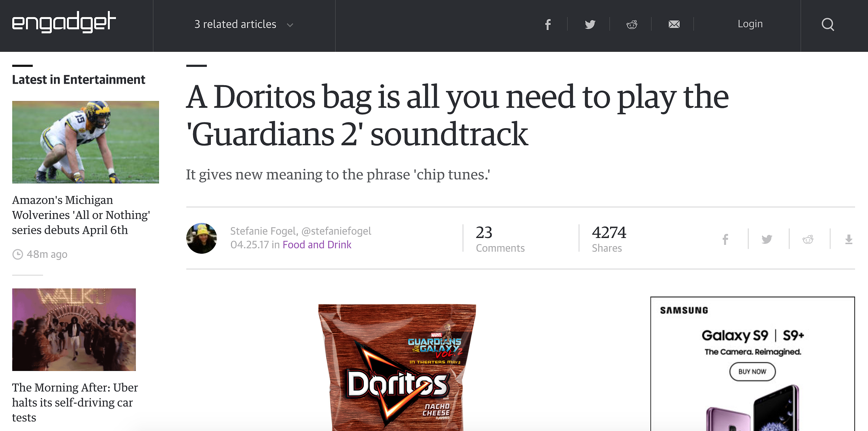
Task: Share article on Twitter from byline
Action: tap(767, 239)
